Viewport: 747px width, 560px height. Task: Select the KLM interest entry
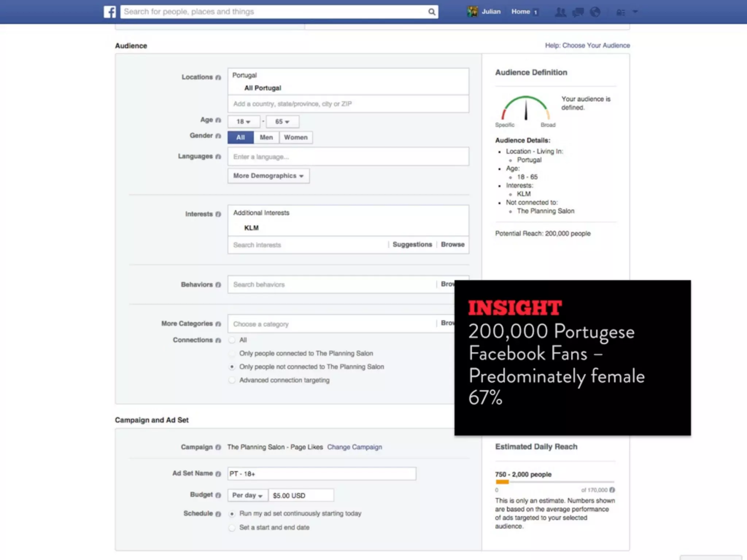[251, 228]
